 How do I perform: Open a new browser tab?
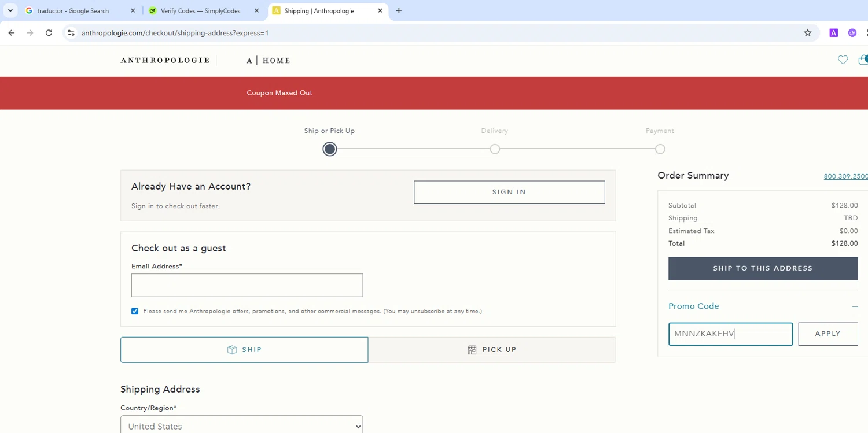pyautogui.click(x=399, y=10)
